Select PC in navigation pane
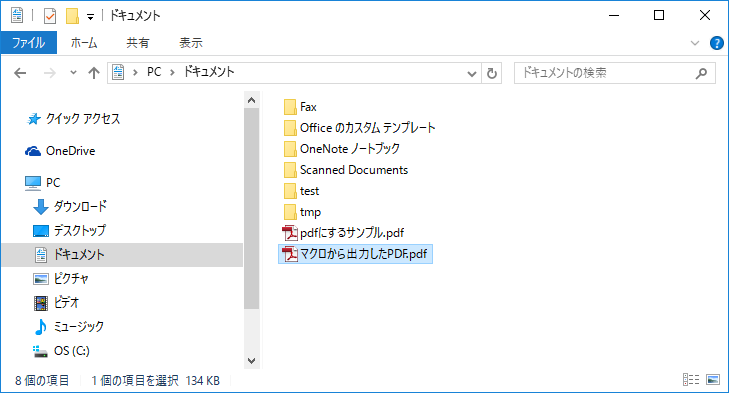 click(53, 183)
